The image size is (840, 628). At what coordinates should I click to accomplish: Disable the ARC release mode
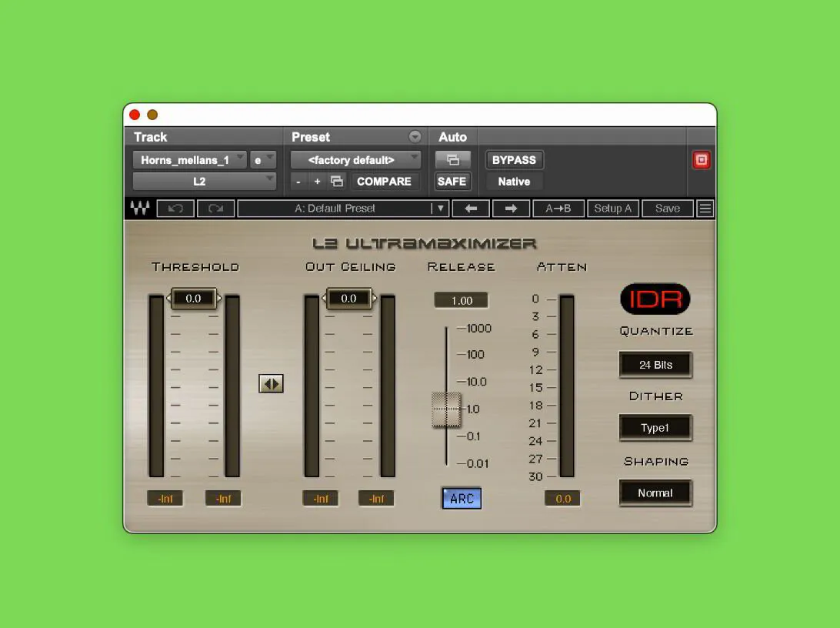pyautogui.click(x=461, y=499)
